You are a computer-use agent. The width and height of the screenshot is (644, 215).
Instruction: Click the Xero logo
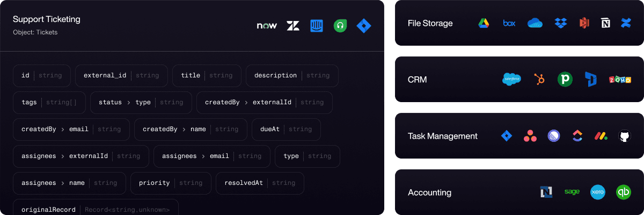(597, 192)
